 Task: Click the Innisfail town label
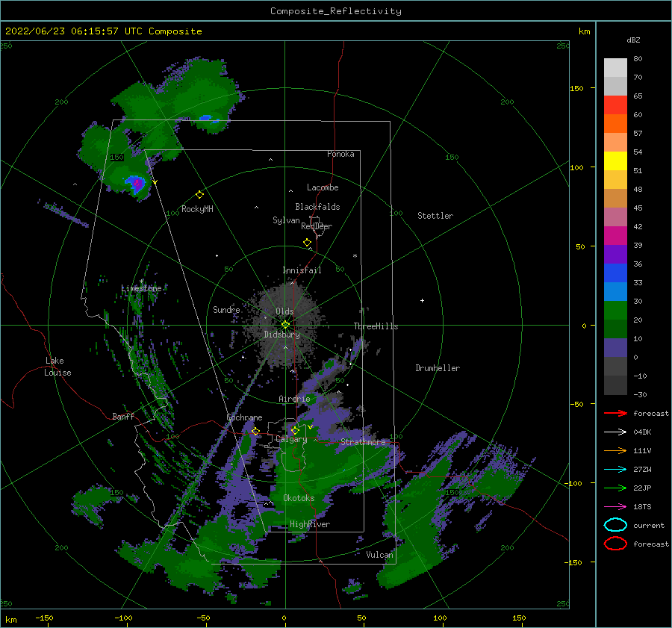pos(302,270)
